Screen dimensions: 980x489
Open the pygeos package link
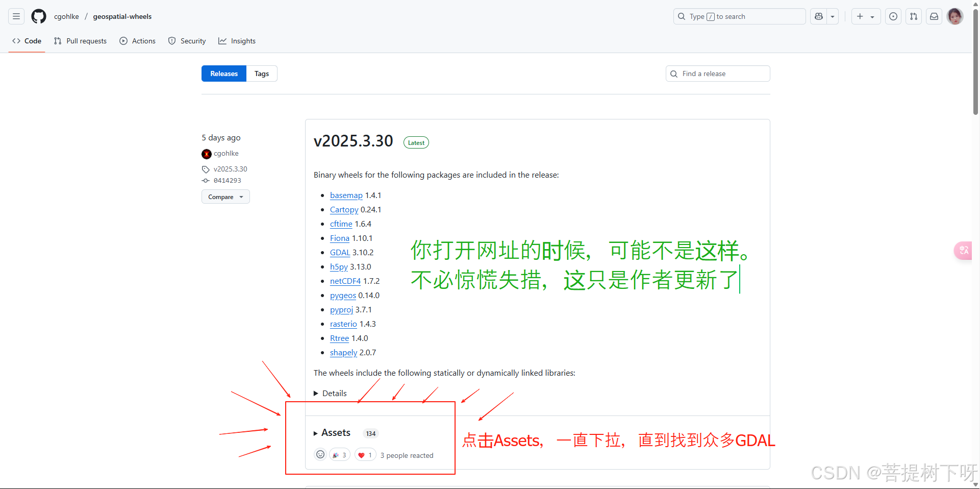343,296
